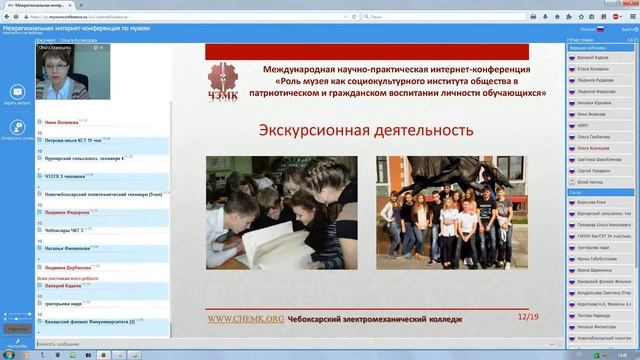The height and width of the screenshot is (360, 640).
Task: Click message icon next to Людмила Федорова
Action: 40,212
